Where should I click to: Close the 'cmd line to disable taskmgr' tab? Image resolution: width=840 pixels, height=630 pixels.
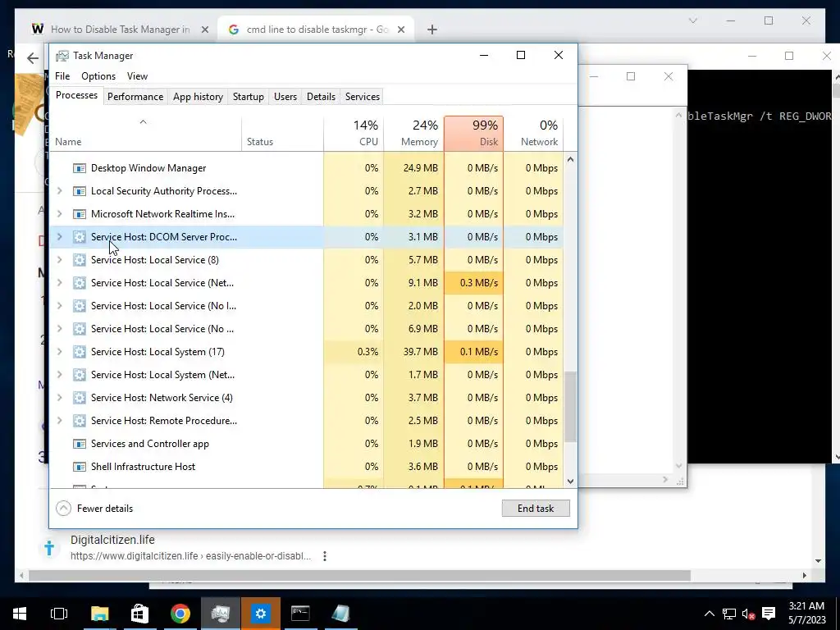[x=400, y=30]
